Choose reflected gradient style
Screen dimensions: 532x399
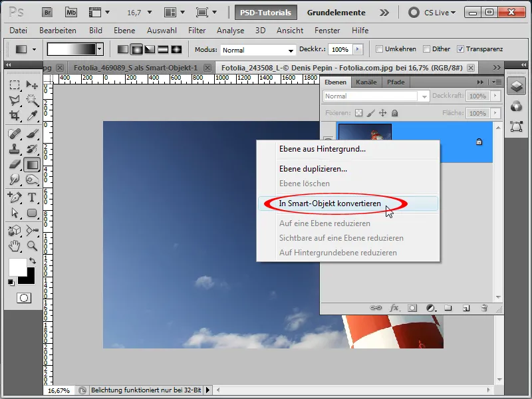click(x=163, y=49)
